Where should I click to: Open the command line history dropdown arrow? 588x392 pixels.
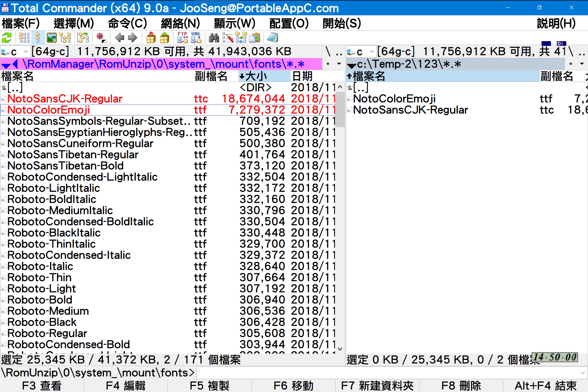pos(583,373)
